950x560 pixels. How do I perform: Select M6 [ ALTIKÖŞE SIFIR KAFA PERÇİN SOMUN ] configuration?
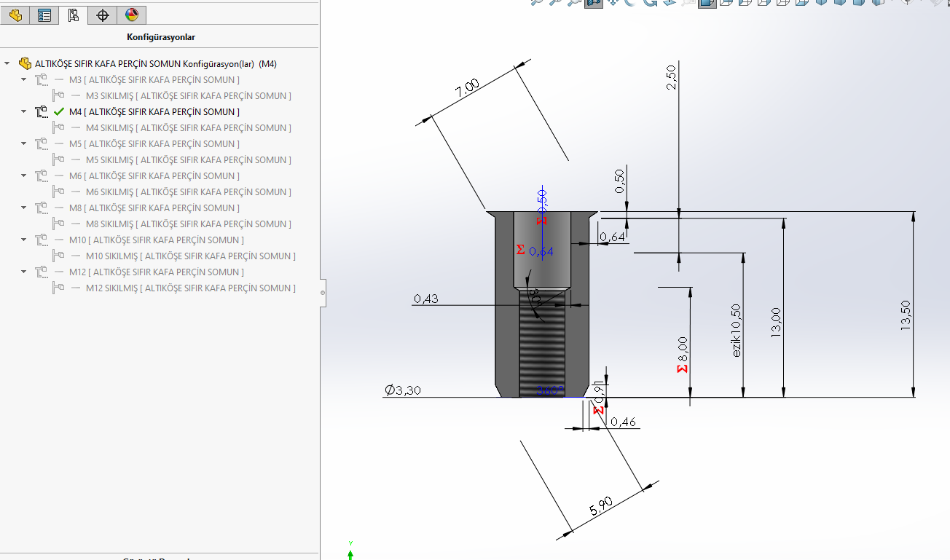[154, 176]
